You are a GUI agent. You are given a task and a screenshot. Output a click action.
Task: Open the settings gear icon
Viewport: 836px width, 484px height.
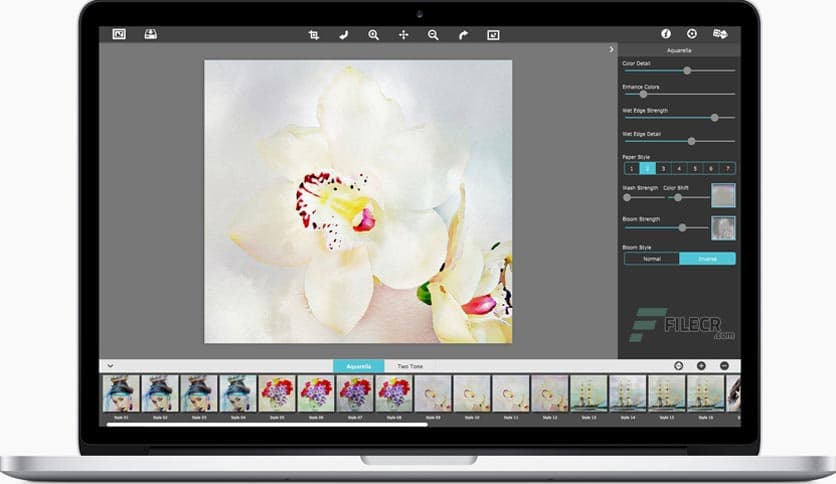pos(692,34)
